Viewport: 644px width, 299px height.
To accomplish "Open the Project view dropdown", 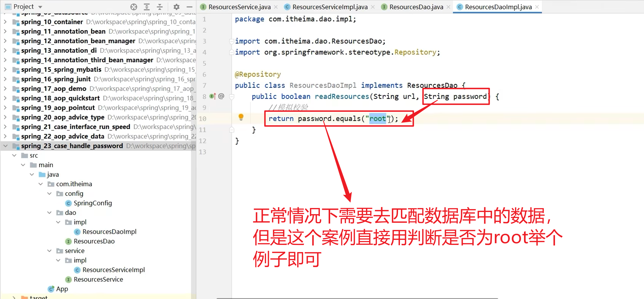I will coord(40,7).
